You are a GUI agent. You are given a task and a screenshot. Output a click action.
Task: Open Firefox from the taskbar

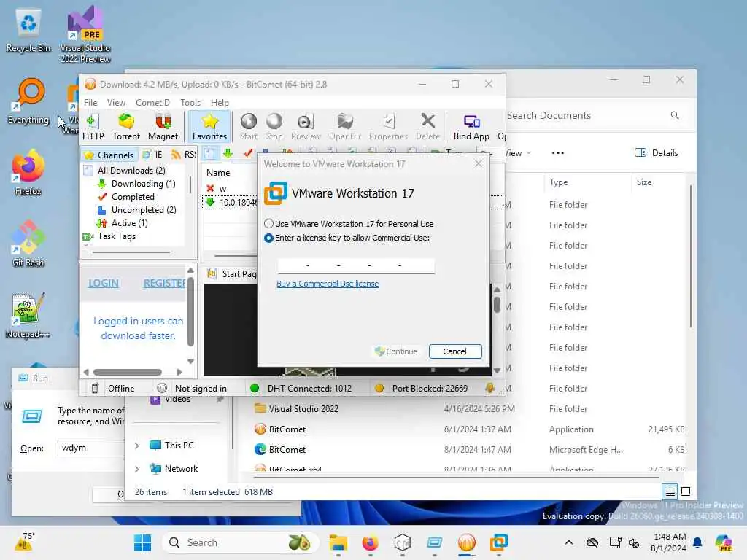(370, 542)
